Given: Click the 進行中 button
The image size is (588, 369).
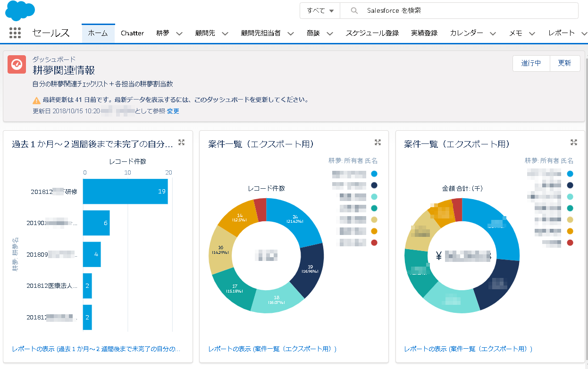Looking at the screenshot, I should 531,63.
